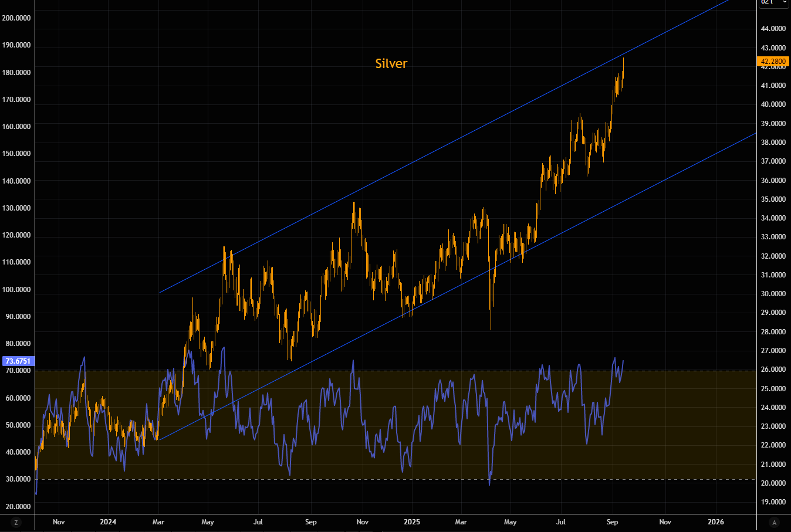Toggle the A auto-scale button below the price axis
This screenshot has width=791, height=532.
774,522
